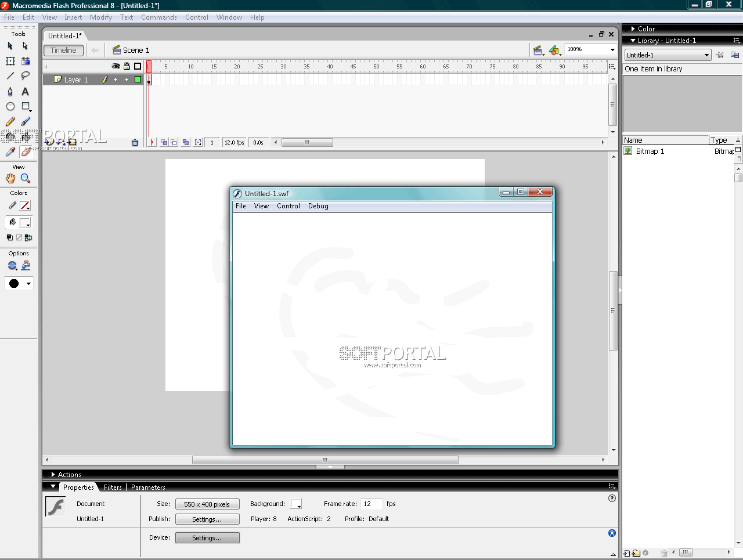
Task: Toggle the Onion Skin Outlines button
Action: (174, 142)
